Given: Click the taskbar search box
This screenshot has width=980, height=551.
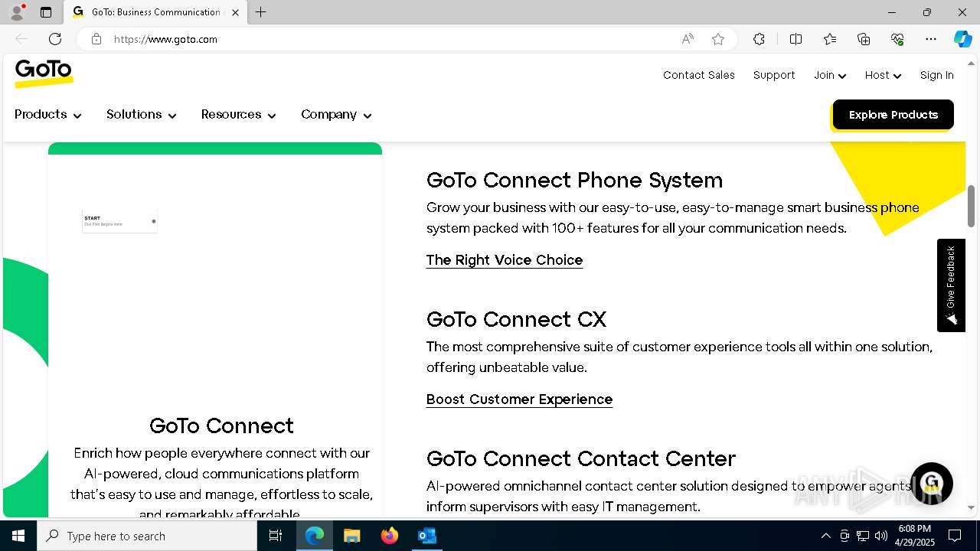Looking at the screenshot, I should 147,536.
